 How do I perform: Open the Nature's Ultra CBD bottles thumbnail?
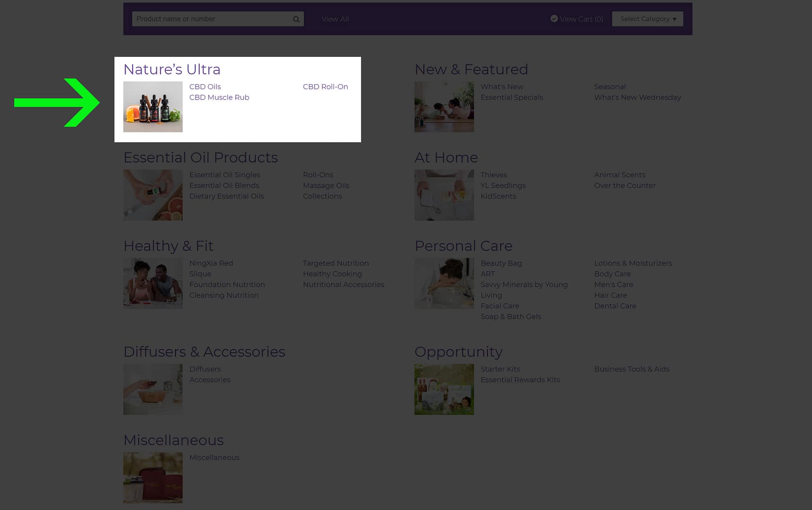click(153, 107)
